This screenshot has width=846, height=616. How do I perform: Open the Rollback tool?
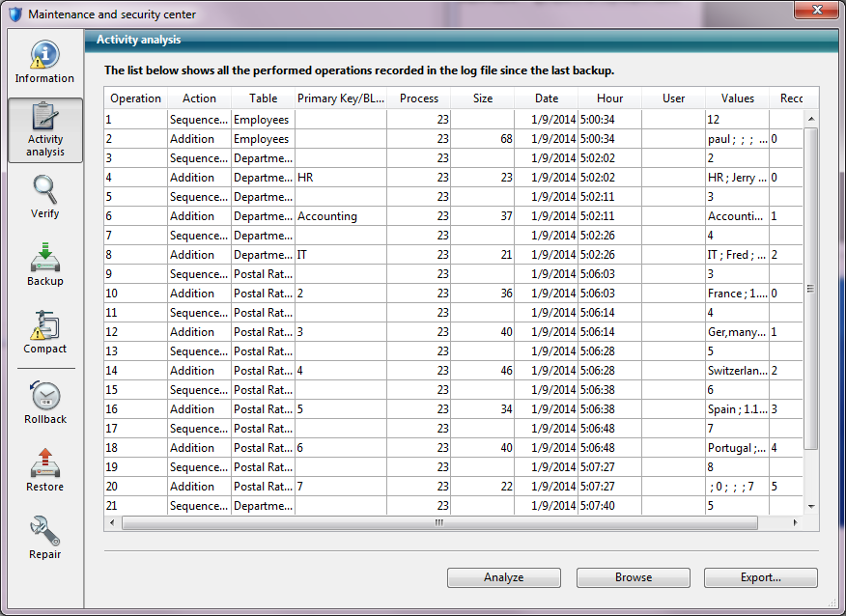44,403
